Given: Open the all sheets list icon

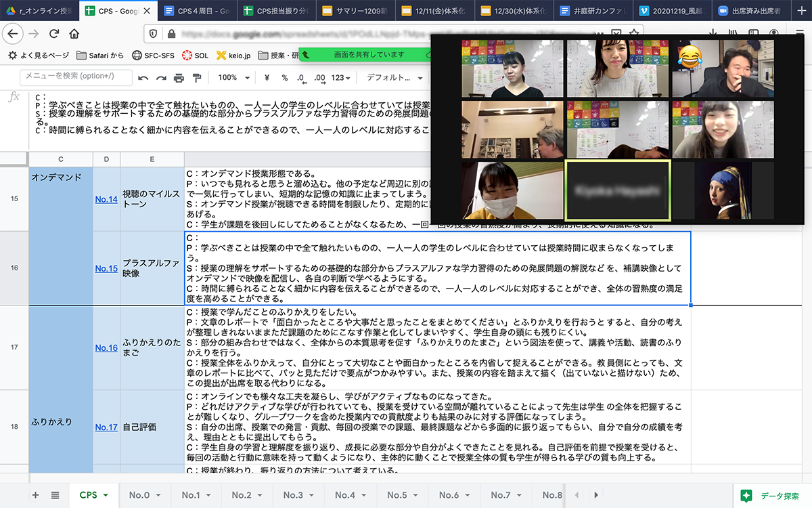Looking at the screenshot, I should (x=55, y=495).
